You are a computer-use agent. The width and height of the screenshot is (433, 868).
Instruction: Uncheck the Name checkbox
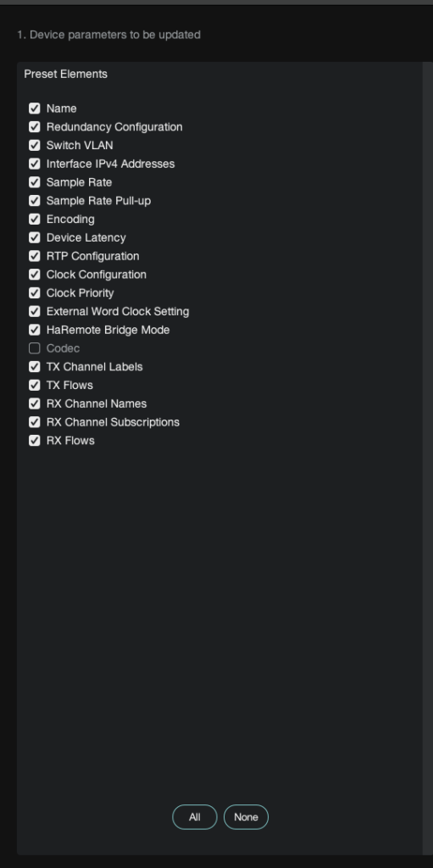35,108
